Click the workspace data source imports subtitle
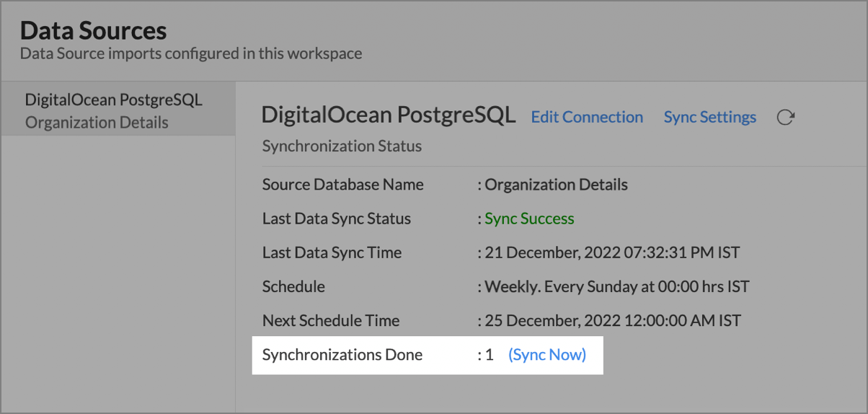868x414 pixels. [x=191, y=53]
